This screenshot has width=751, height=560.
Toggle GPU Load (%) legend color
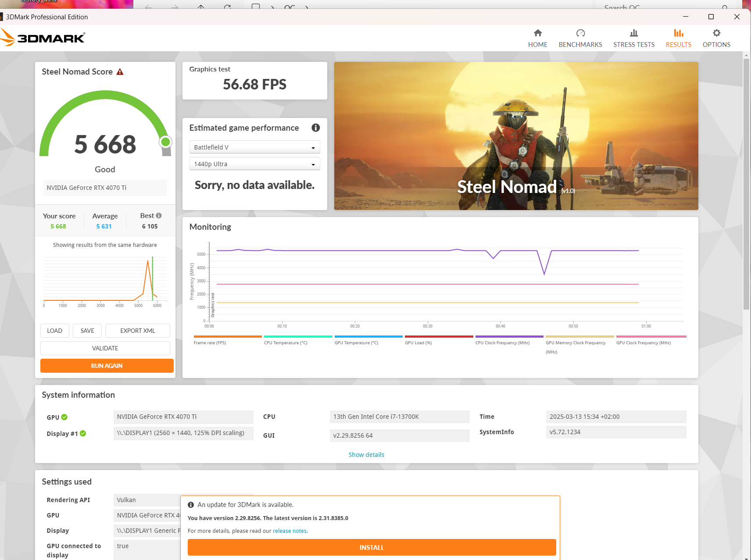tap(439, 337)
